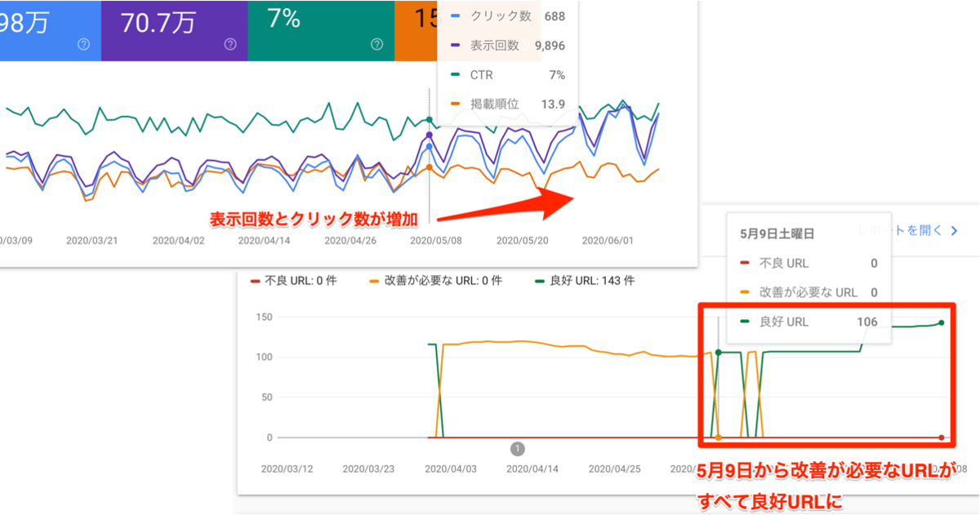Click the 不良 URL tooltip row
980x515 pixels.
(x=808, y=264)
